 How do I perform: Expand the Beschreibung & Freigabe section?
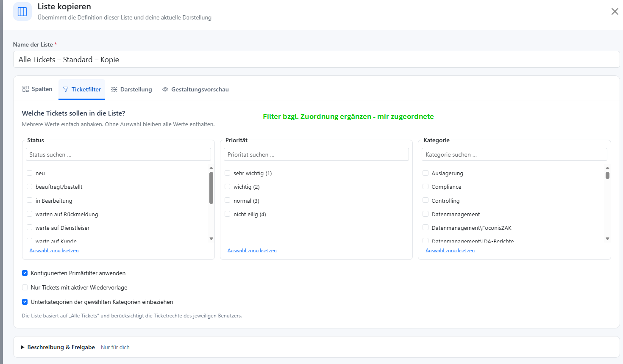pyautogui.click(x=316, y=347)
